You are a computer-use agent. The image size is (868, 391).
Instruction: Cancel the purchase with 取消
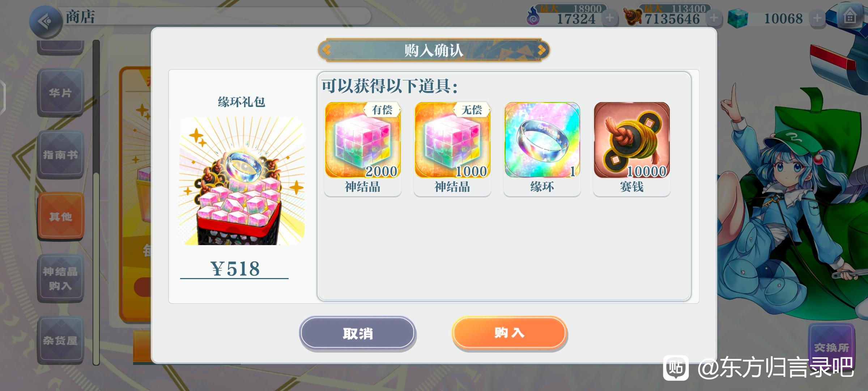pyautogui.click(x=358, y=333)
